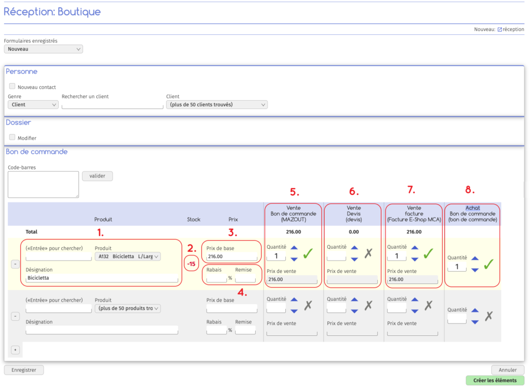Click the + button to add a product row
Image resolution: width=532 pixels, height=392 pixels.
pyautogui.click(x=15, y=350)
